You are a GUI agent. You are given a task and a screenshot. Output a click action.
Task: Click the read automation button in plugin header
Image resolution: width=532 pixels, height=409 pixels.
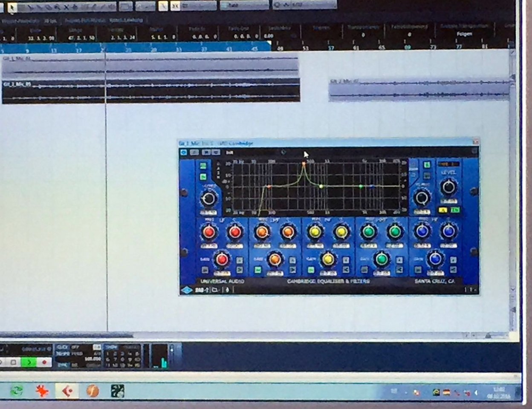[x=206, y=152]
